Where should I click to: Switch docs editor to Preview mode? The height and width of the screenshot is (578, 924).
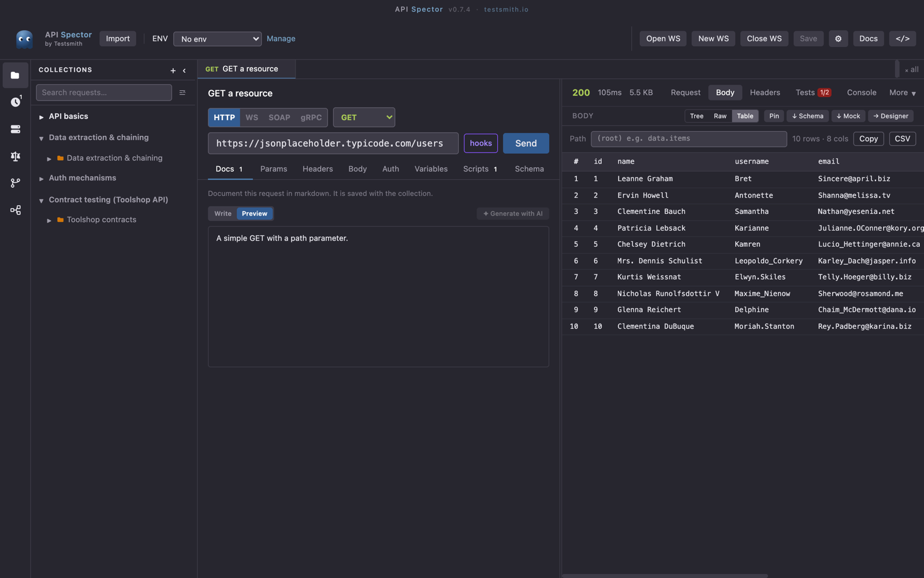(x=255, y=213)
